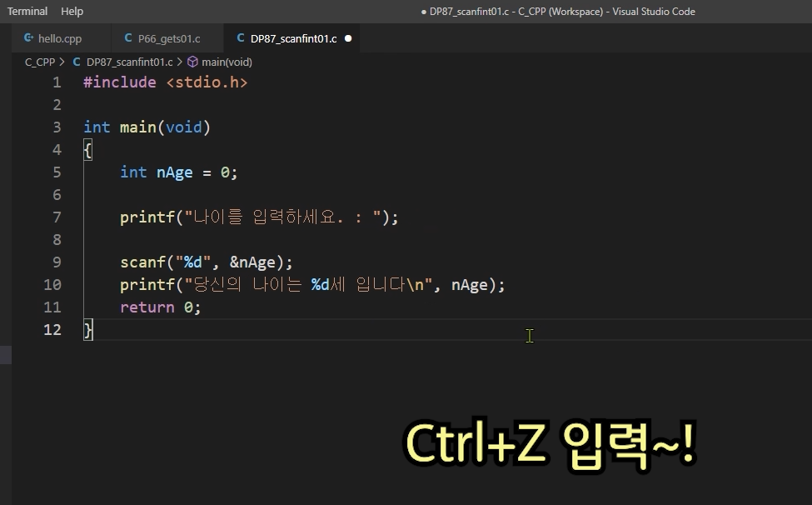Viewport: 812px width, 505px height.
Task: Click the C file icon on DP87_scanfint01.c tab
Action: (x=241, y=37)
